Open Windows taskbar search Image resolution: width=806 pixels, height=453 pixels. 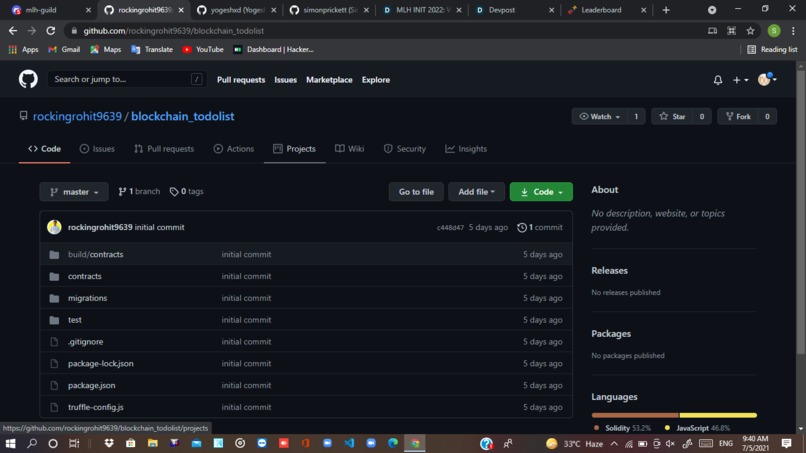[x=32, y=443]
